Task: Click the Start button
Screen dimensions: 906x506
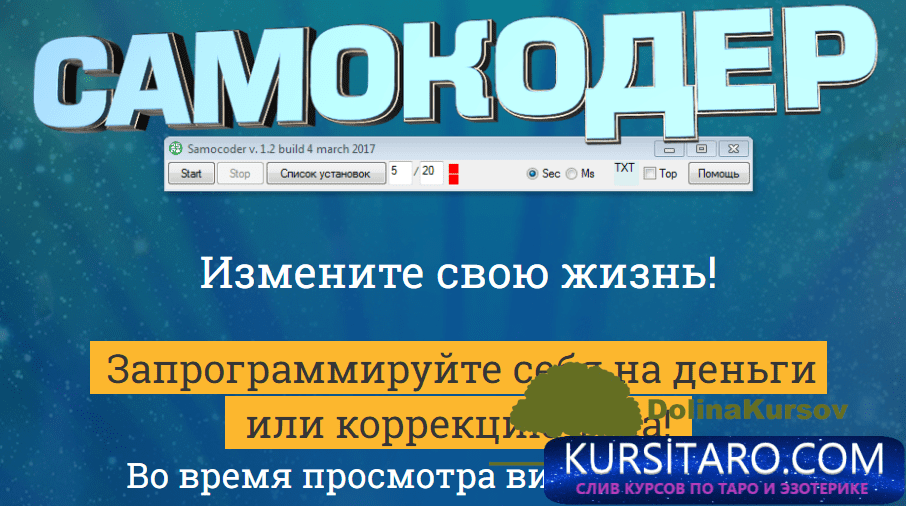Action: (191, 173)
